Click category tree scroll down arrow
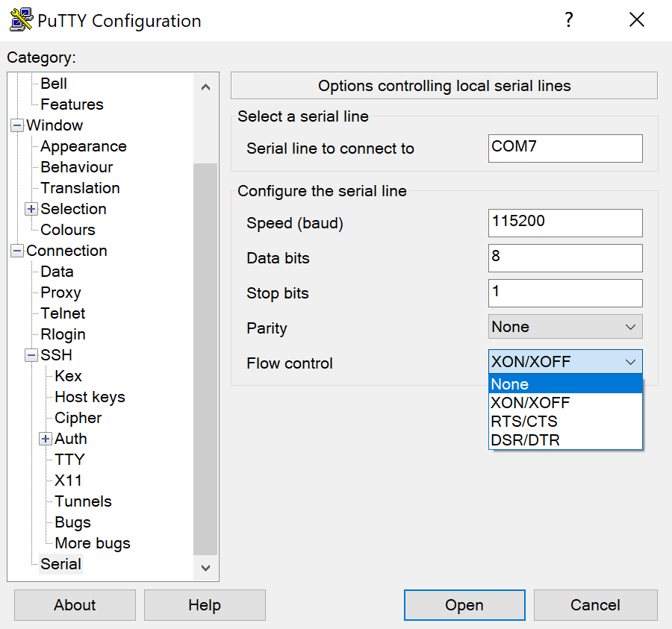The image size is (672, 629). tap(206, 568)
